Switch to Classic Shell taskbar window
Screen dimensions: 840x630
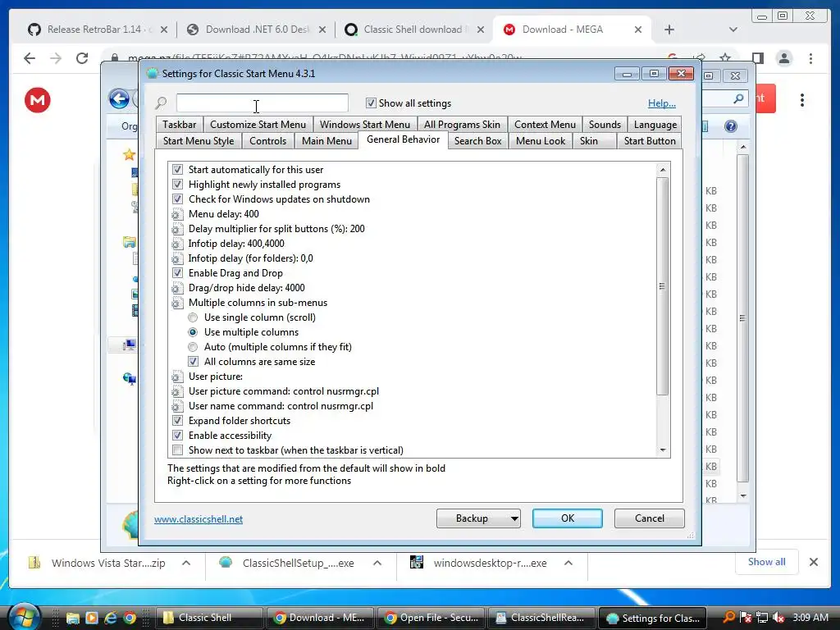coord(209,618)
